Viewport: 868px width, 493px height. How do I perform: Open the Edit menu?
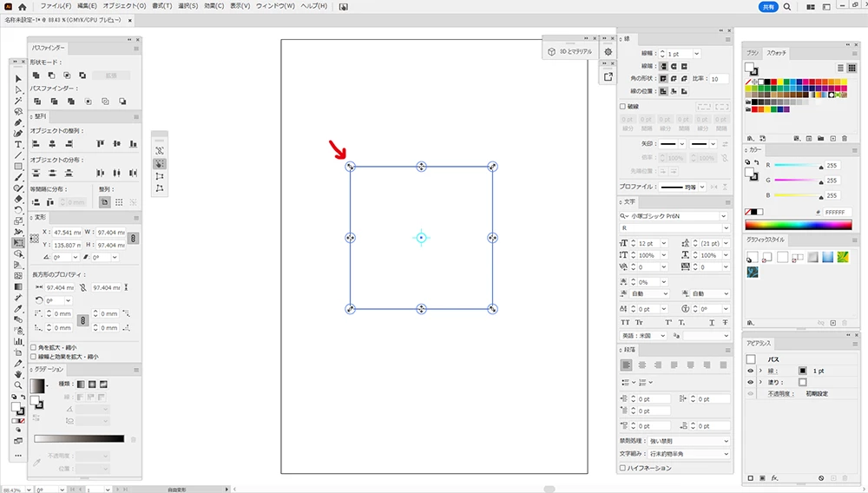click(87, 6)
